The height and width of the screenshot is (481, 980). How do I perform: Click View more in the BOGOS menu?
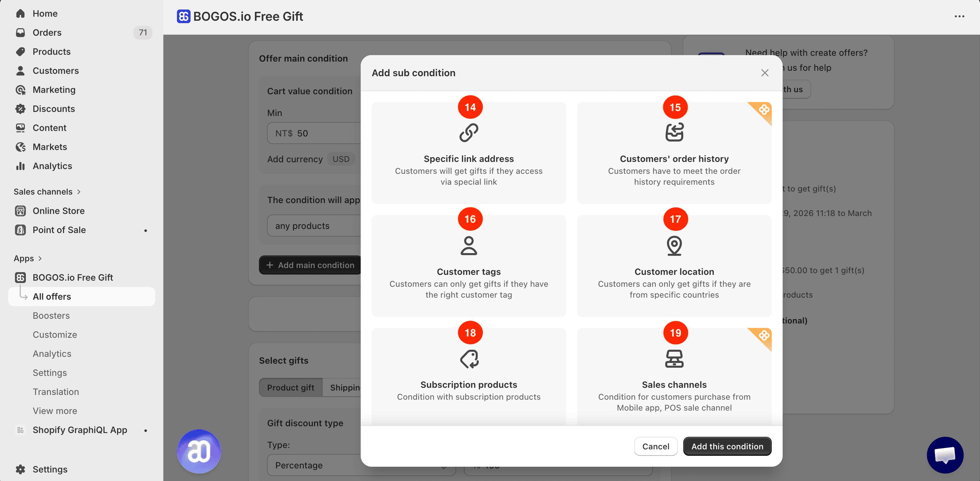[x=55, y=411]
